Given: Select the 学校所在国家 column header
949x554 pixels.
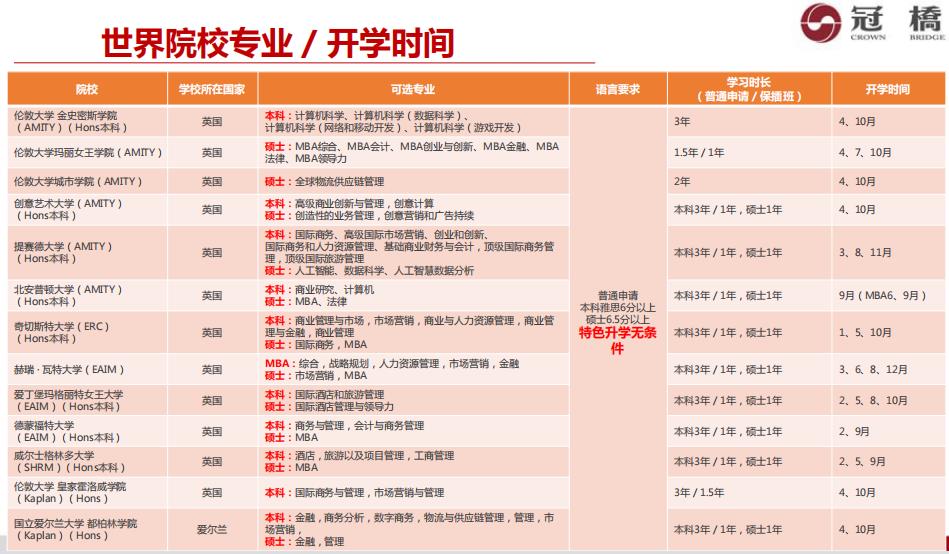Looking at the screenshot, I should tap(212, 89).
